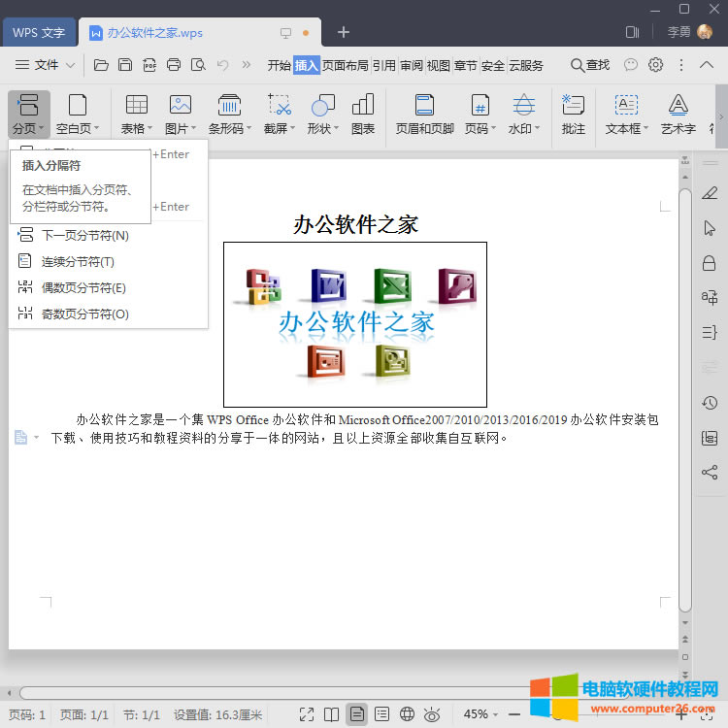This screenshot has height=728, width=728.
Task: Click the 空白页 (Blank page) icon
Action: tap(77, 105)
